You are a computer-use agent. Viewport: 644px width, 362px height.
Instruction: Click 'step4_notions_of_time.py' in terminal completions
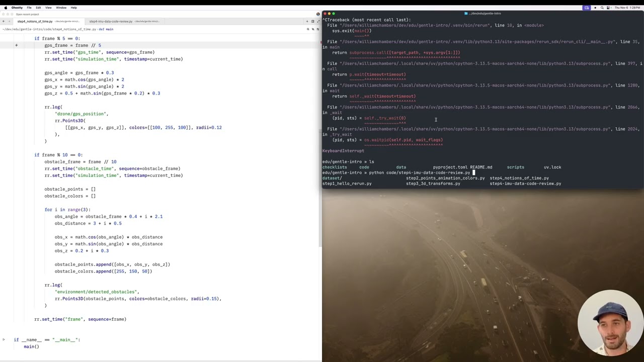coord(519,178)
